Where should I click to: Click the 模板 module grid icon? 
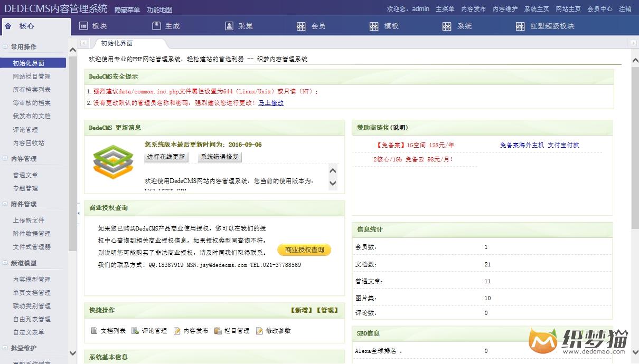[x=374, y=26]
